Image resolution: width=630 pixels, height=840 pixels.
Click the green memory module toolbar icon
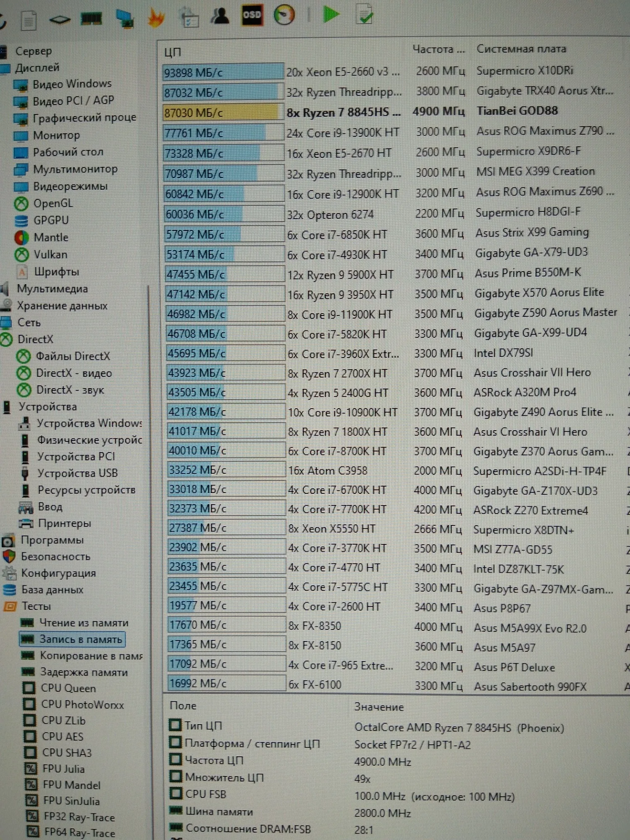point(91,18)
